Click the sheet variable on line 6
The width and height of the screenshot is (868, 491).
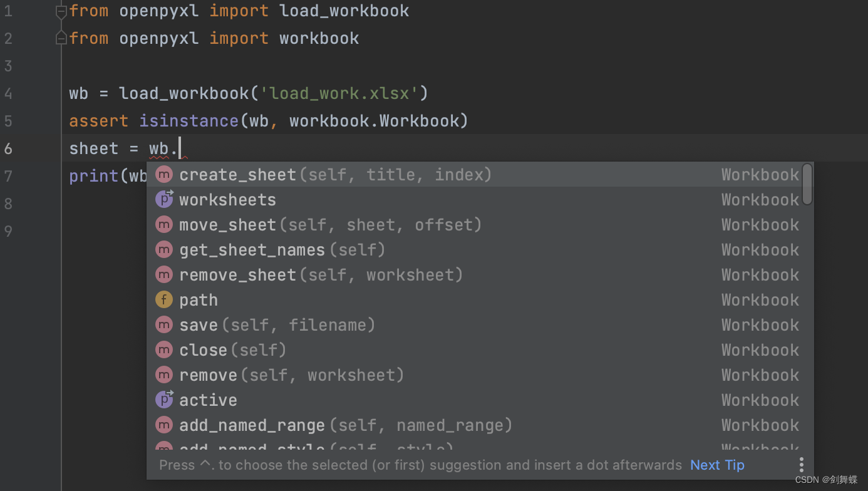tap(93, 148)
